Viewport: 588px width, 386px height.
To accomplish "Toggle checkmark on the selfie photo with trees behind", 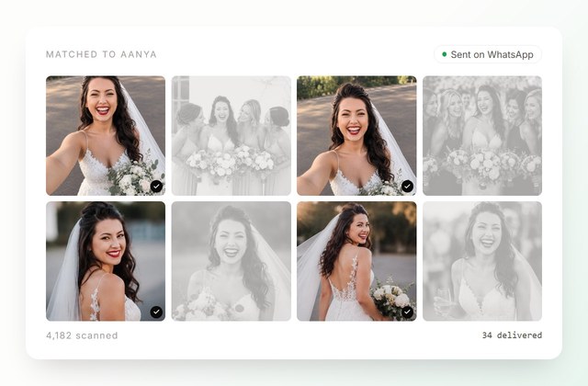I will coord(407,186).
